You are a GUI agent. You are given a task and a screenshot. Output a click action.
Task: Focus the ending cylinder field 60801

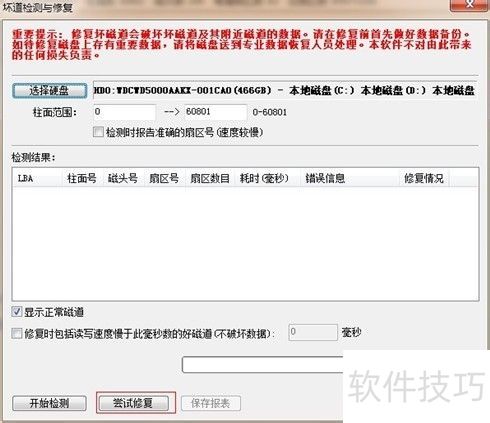(x=216, y=112)
